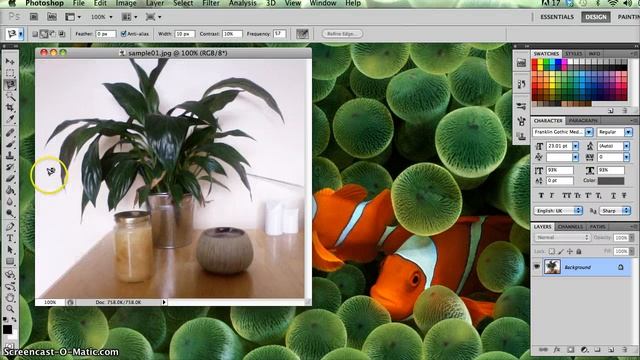This screenshot has height=360, width=640.
Task: Toggle lock all in Layers panel
Action: (x=579, y=251)
